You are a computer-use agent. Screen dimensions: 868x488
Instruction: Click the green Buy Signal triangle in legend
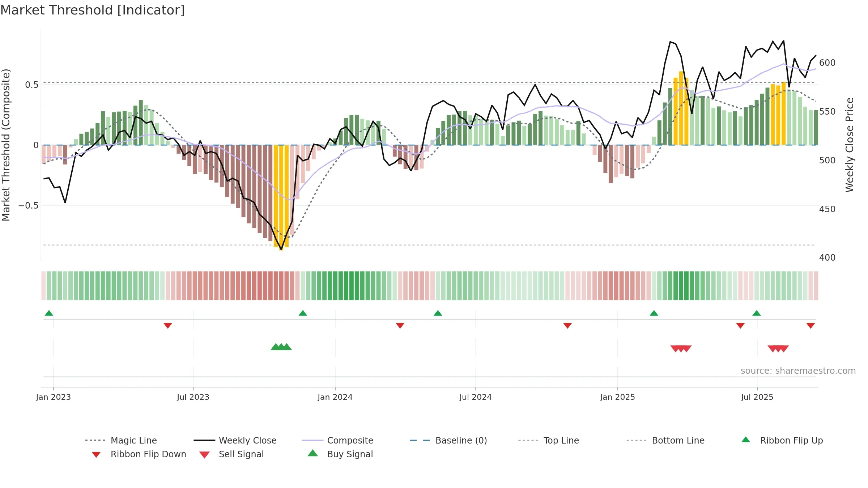tap(313, 453)
